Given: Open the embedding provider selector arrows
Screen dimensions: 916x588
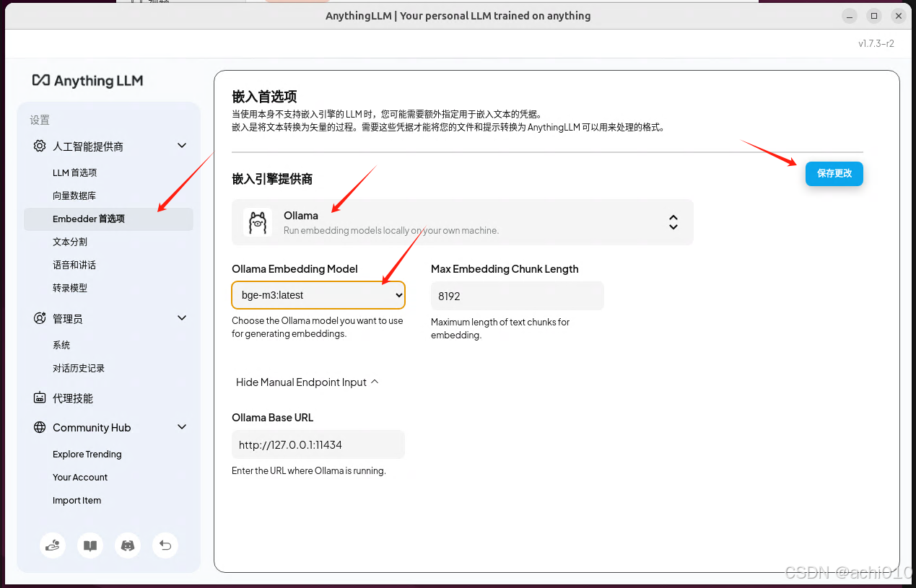Looking at the screenshot, I should [673, 222].
